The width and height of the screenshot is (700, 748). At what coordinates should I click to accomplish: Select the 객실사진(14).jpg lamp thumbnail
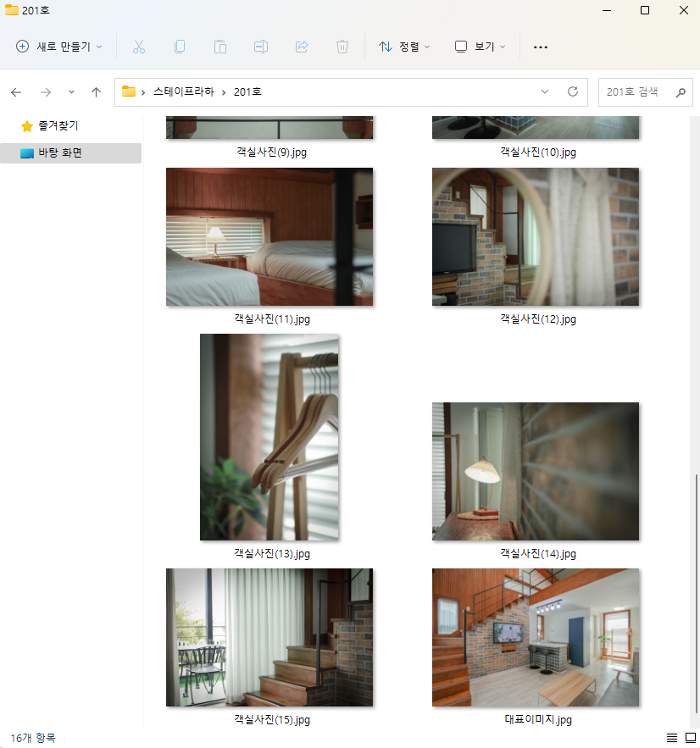pos(536,471)
